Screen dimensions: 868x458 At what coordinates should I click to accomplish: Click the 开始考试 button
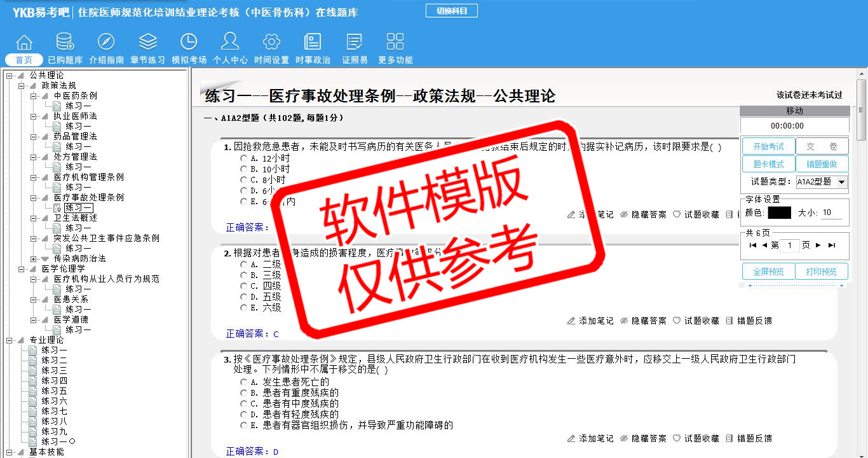tap(768, 146)
